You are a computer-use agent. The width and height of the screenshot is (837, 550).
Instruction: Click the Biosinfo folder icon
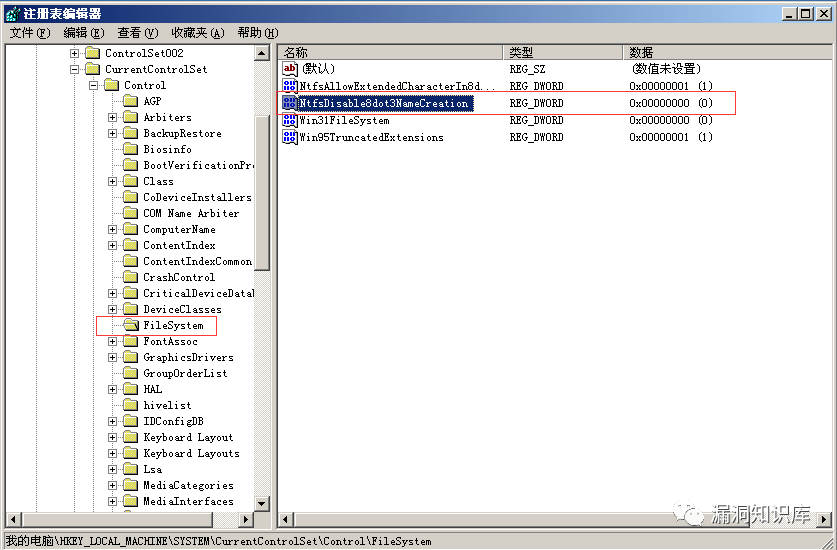point(131,149)
